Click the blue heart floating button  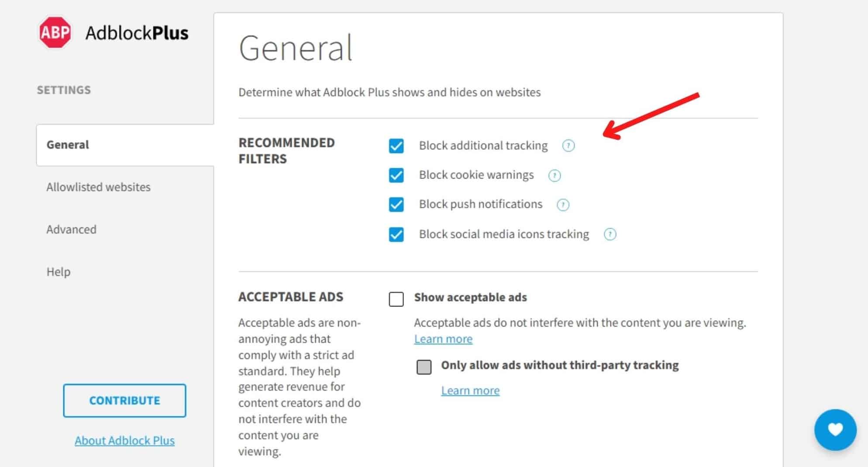(835, 429)
